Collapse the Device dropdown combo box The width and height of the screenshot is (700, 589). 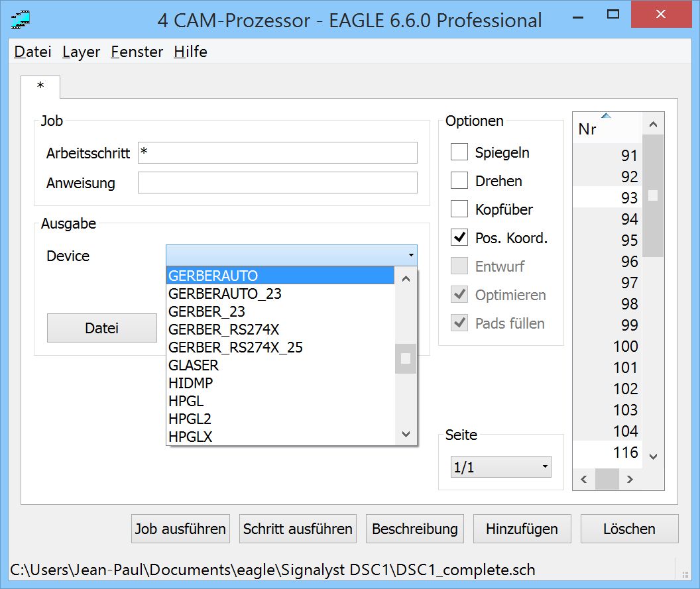tap(292, 255)
